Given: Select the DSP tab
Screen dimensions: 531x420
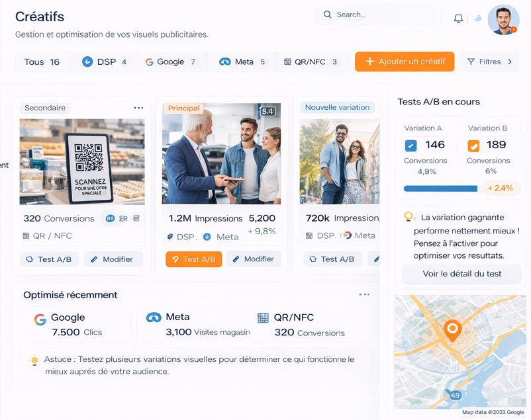Looking at the screenshot, I should [x=104, y=62].
